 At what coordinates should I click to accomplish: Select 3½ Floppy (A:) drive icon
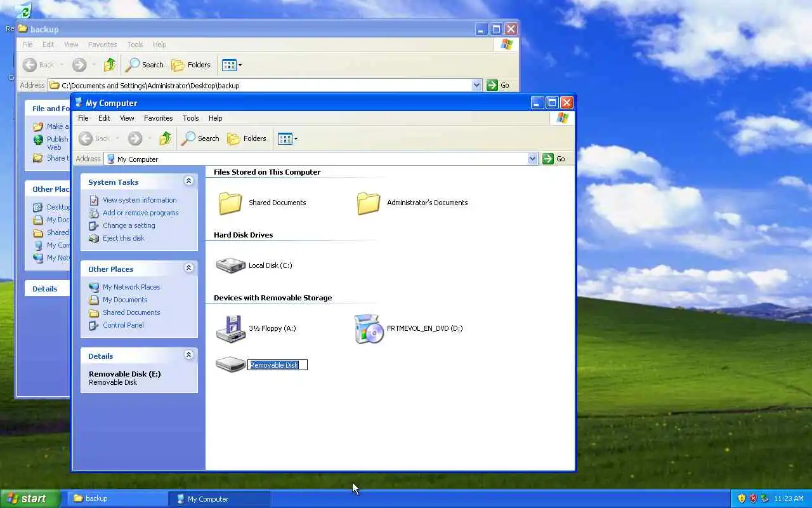(x=230, y=328)
